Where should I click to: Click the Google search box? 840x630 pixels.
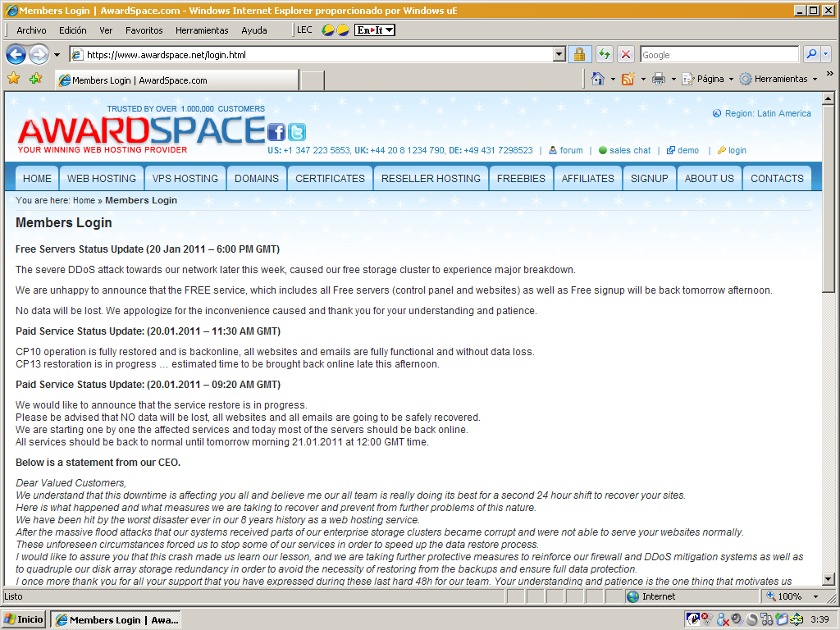coord(719,54)
